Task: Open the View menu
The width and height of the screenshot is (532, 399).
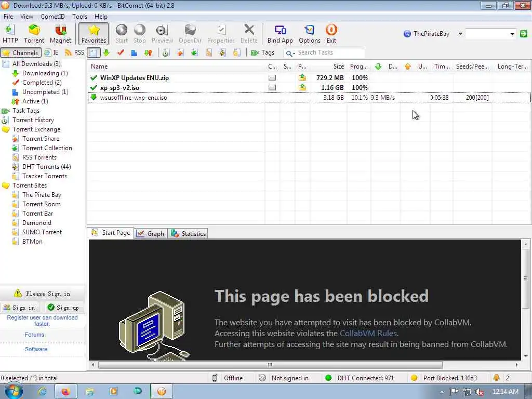Action: coord(26,16)
